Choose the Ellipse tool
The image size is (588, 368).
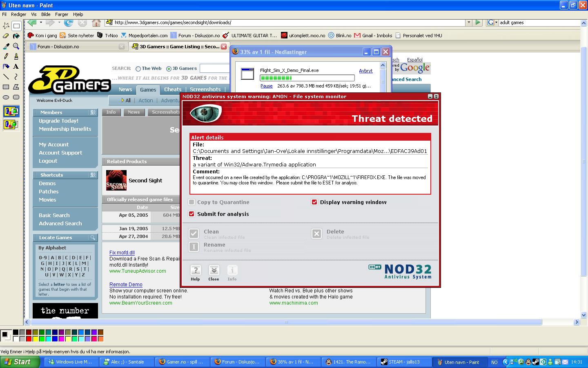click(x=6, y=97)
